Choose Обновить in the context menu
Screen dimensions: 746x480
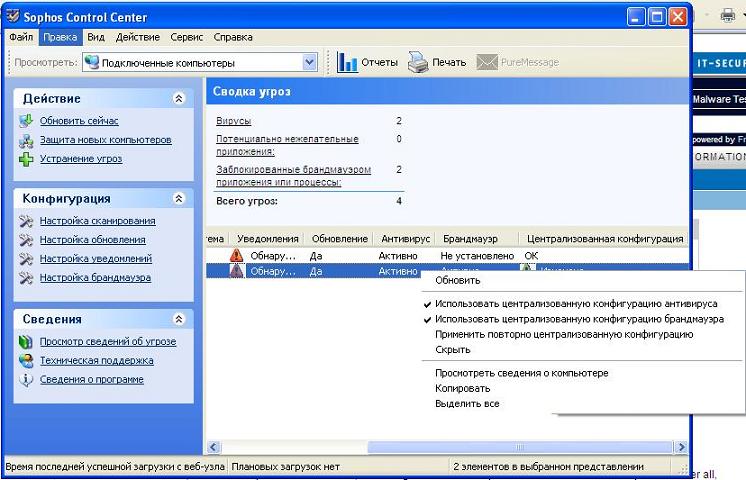tap(458, 280)
